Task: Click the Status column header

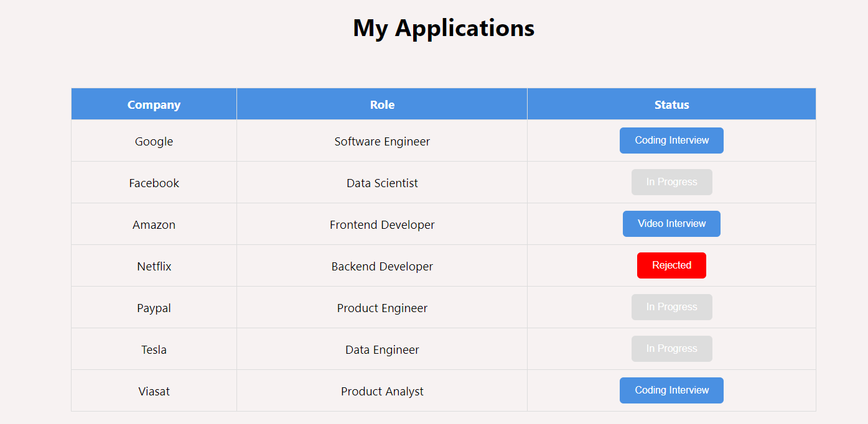Action: coord(671,104)
